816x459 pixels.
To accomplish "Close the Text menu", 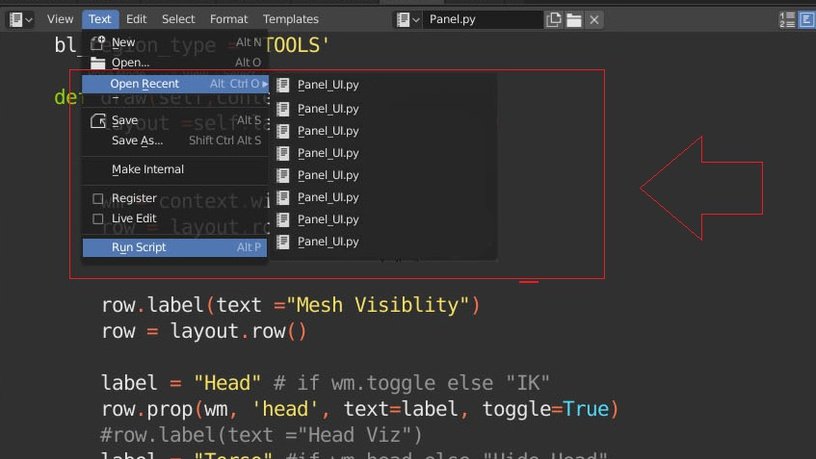I will (99, 19).
